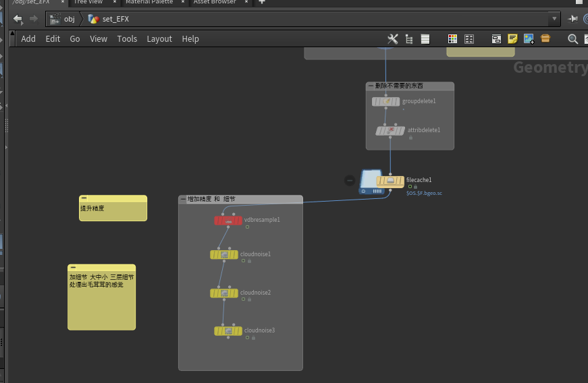Open the path history dropdown arrow
The image size is (588, 383).
coord(554,19)
